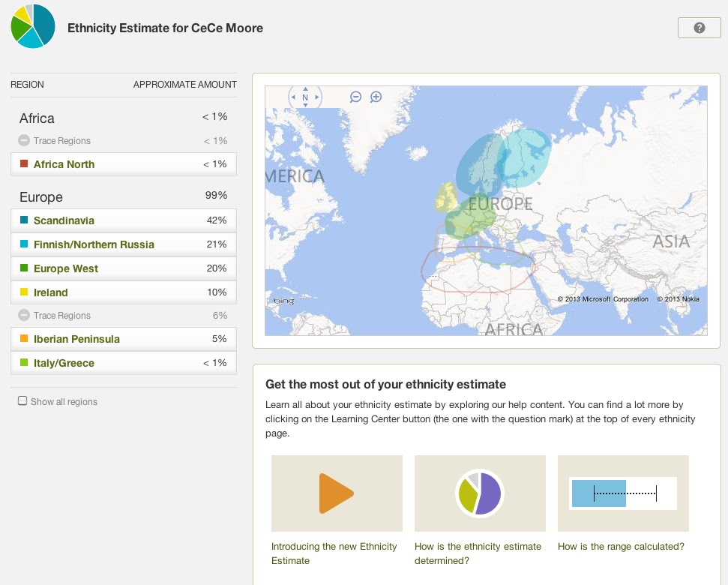
Task: Click the N compass icon to reset orientation
Action: (304, 97)
